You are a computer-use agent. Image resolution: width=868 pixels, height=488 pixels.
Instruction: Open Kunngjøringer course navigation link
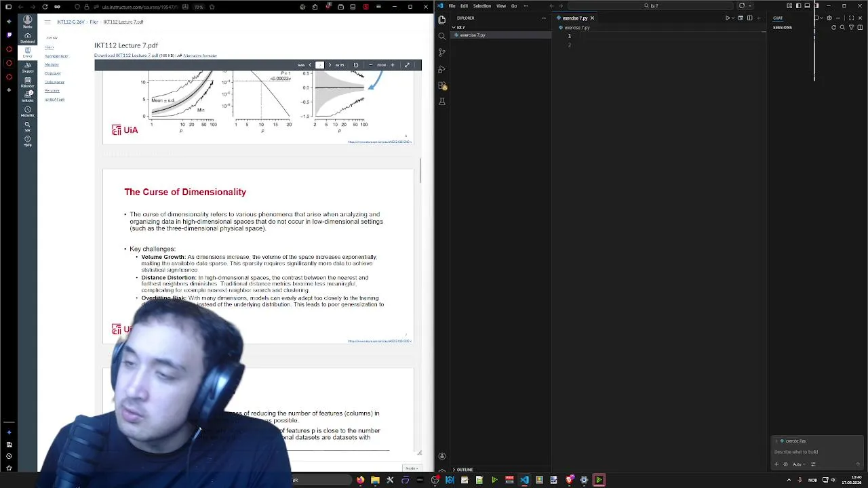[x=56, y=56]
